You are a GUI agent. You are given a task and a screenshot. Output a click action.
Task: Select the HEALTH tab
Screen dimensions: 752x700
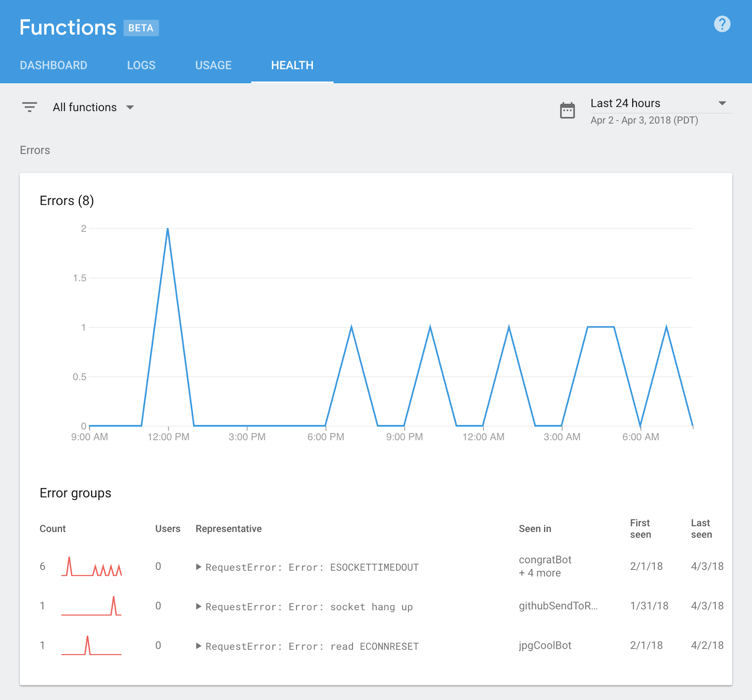click(292, 65)
